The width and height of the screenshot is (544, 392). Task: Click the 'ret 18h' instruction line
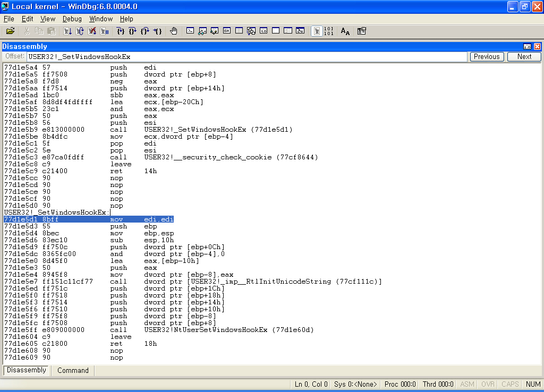(x=81, y=344)
